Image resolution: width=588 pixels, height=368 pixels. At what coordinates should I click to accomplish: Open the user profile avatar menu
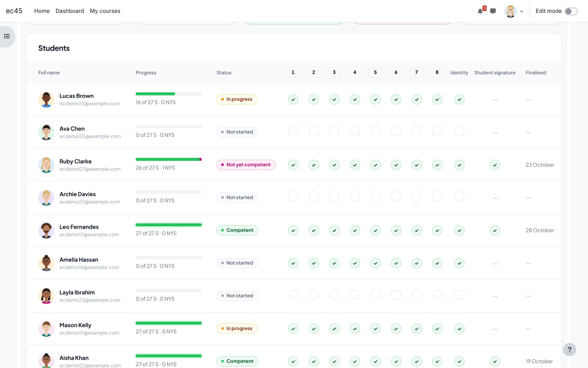[510, 11]
